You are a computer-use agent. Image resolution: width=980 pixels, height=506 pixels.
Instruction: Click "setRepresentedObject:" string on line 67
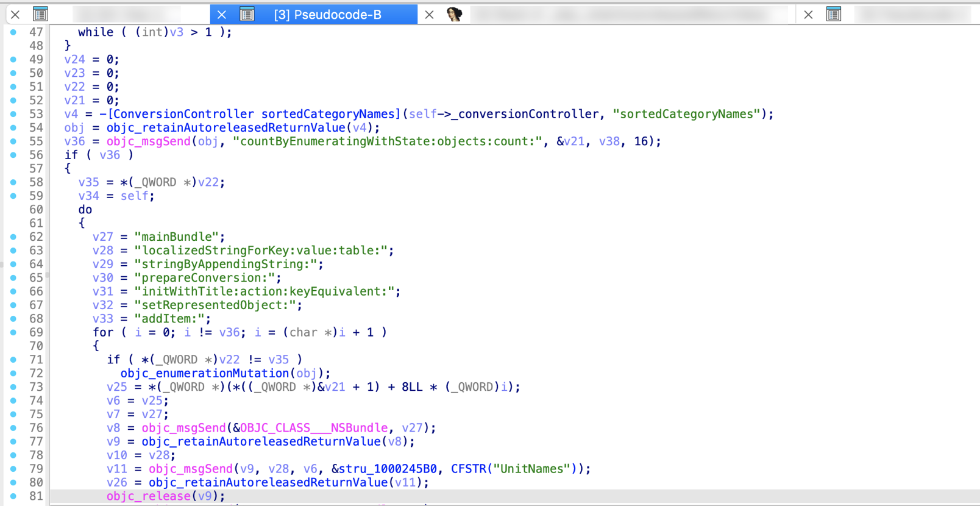(215, 305)
